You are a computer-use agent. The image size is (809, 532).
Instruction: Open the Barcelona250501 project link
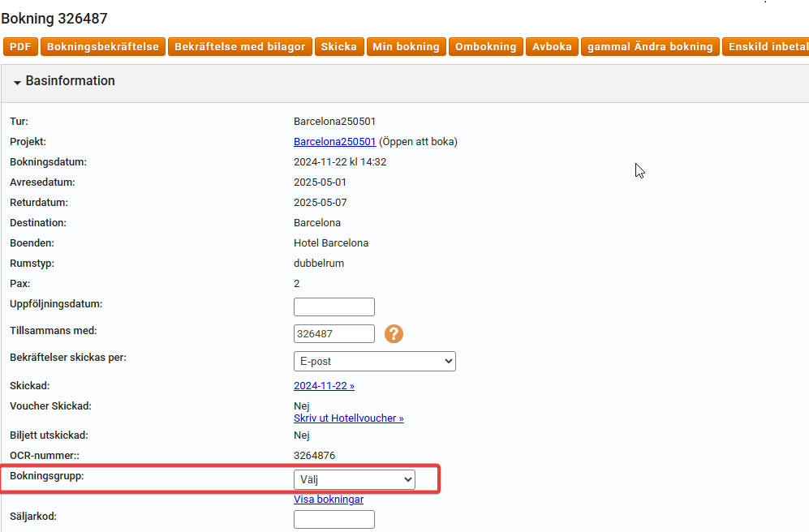point(334,142)
